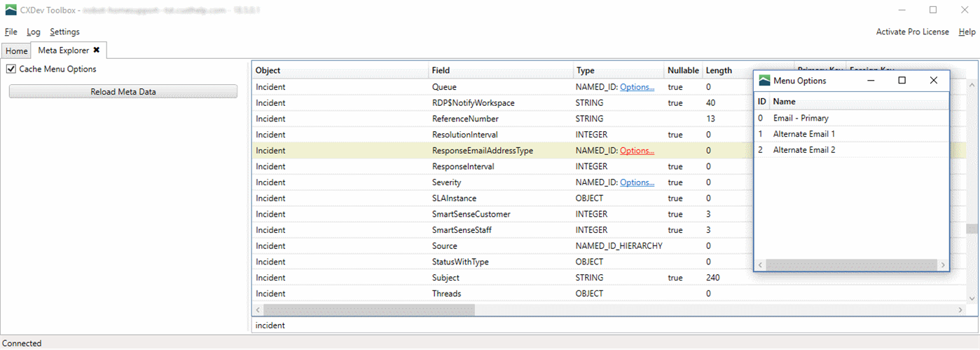The height and width of the screenshot is (350, 980).
Task: Open Options link for ResponseEmailAddressType
Action: point(637,150)
